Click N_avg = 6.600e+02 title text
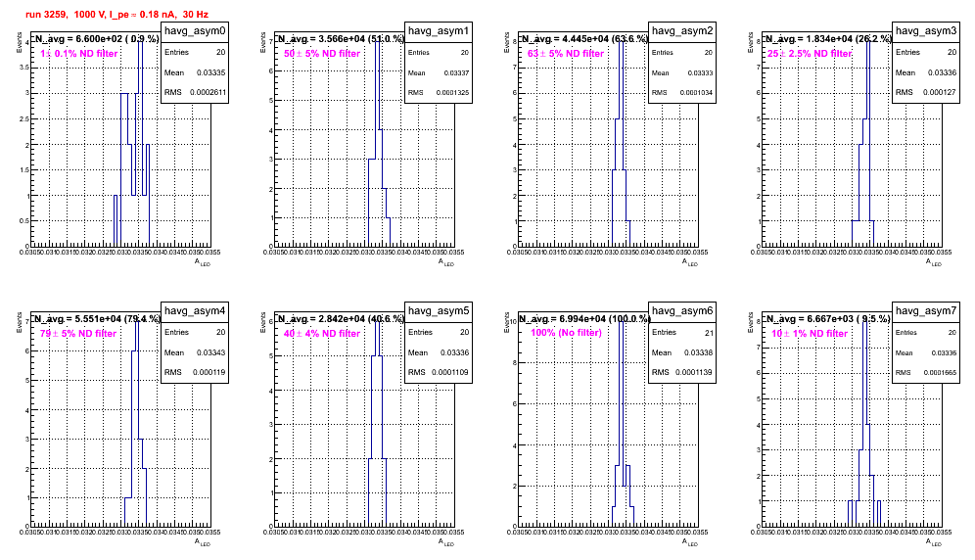Image resolution: width=975 pixels, height=560 pixels. (96, 38)
